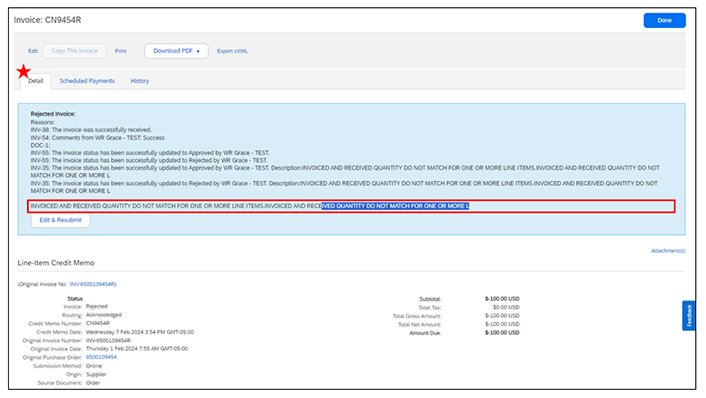Open purchase order 6500109454 link
Image resolution: width=706 pixels, height=398 pixels.
[101, 357]
